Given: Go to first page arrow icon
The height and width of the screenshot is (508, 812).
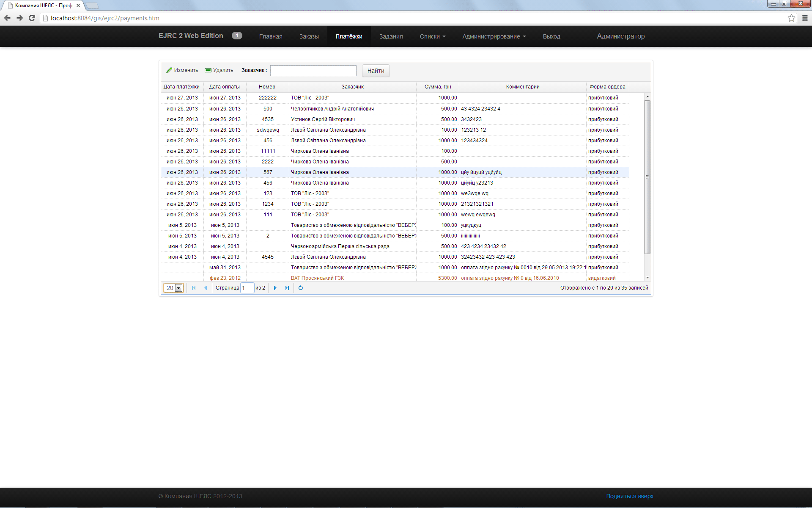Looking at the screenshot, I should point(194,288).
